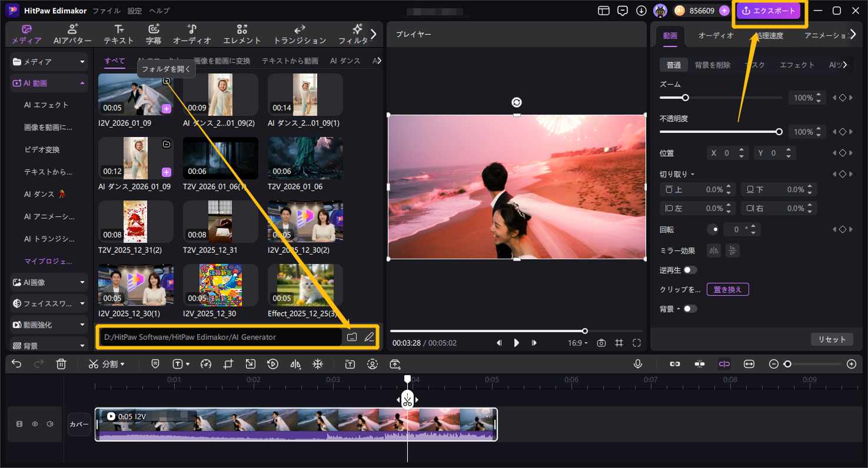Expand the AI画像 sidebar section
868x468 pixels.
(x=49, y=282)
